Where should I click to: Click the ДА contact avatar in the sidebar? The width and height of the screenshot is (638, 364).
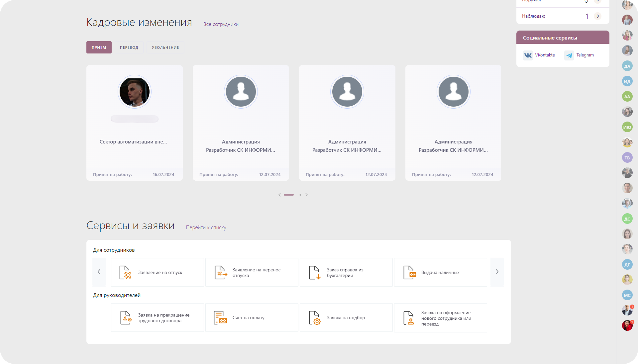pos(627,66)
